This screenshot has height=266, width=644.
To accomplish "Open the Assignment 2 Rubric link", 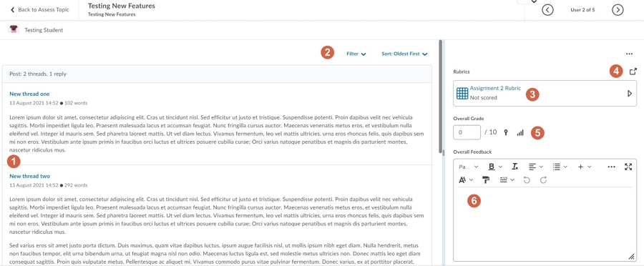I will 495,88.
